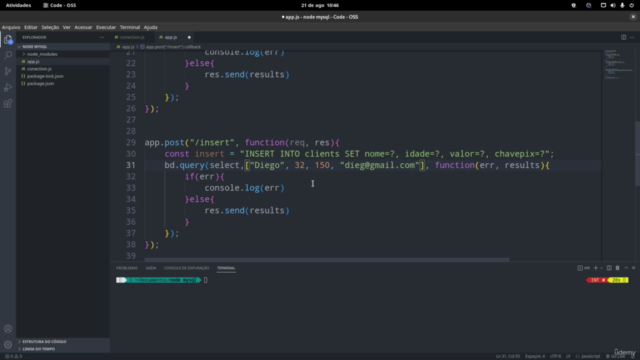
Task: Click the errors and warnings status indicator
Action: (x=13, y=356)
